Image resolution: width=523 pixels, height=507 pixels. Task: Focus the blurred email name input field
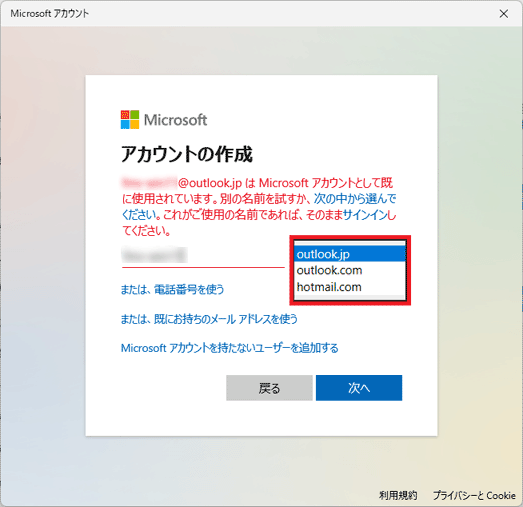[203, 256]
